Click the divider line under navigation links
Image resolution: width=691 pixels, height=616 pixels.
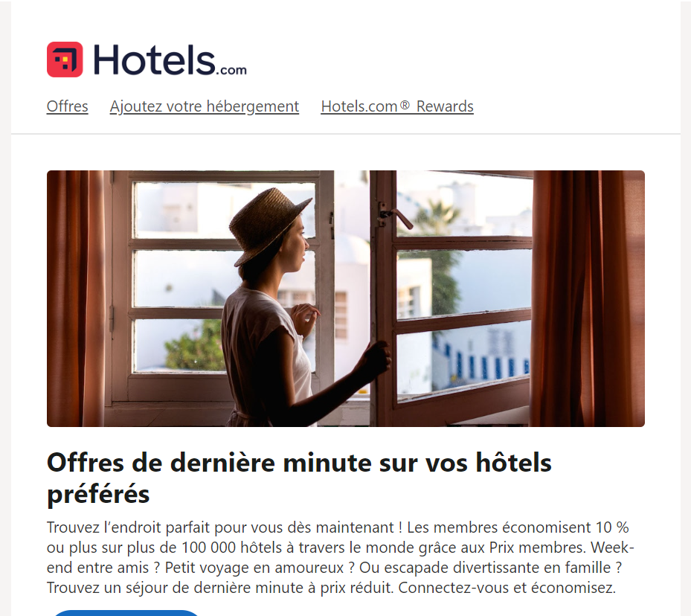pos(345,133)
